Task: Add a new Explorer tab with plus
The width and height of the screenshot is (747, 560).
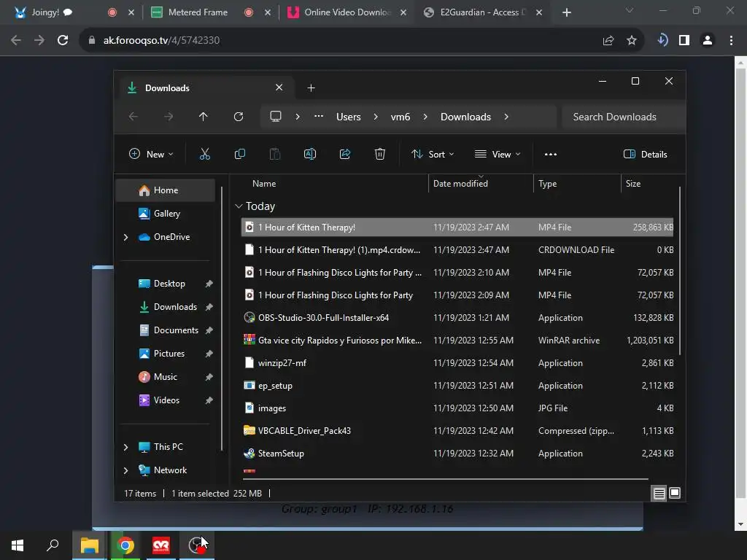Action: 311,87
